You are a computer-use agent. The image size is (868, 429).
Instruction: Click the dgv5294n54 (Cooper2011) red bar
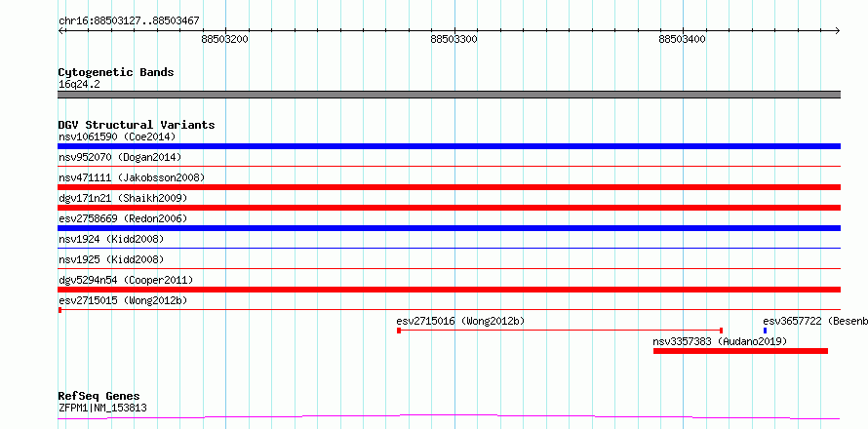[449, 290]
